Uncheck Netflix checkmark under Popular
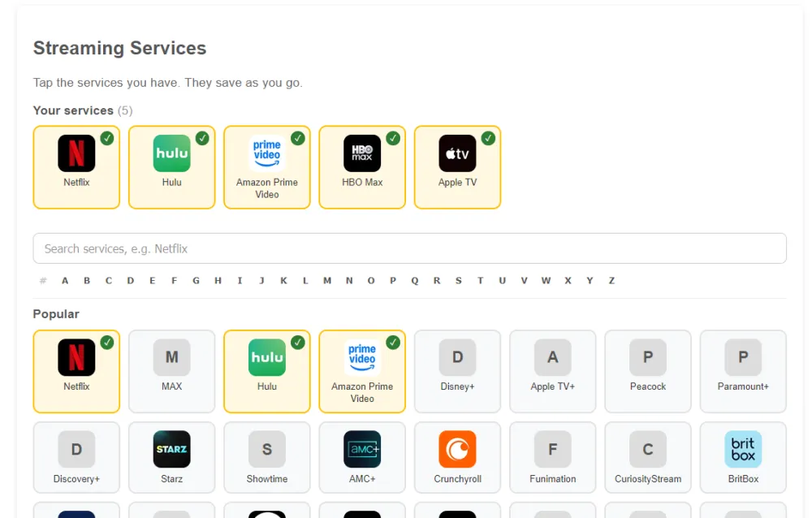The height and width of the screenshot is (518, 812). point(107,343)
